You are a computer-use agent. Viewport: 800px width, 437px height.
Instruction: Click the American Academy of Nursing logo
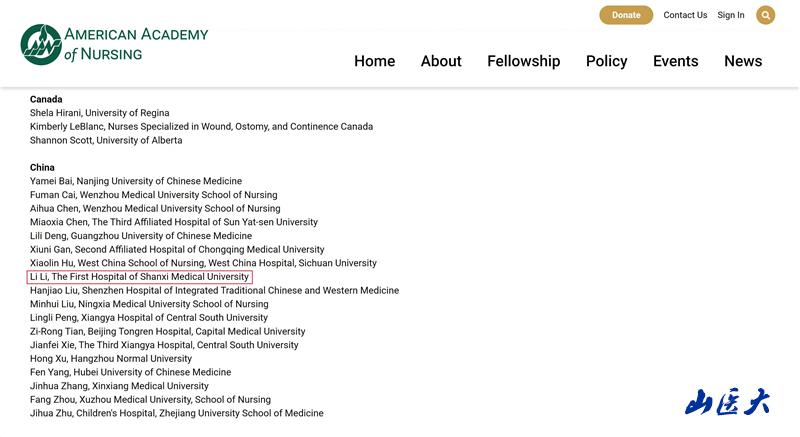click(x=114, y=44)
